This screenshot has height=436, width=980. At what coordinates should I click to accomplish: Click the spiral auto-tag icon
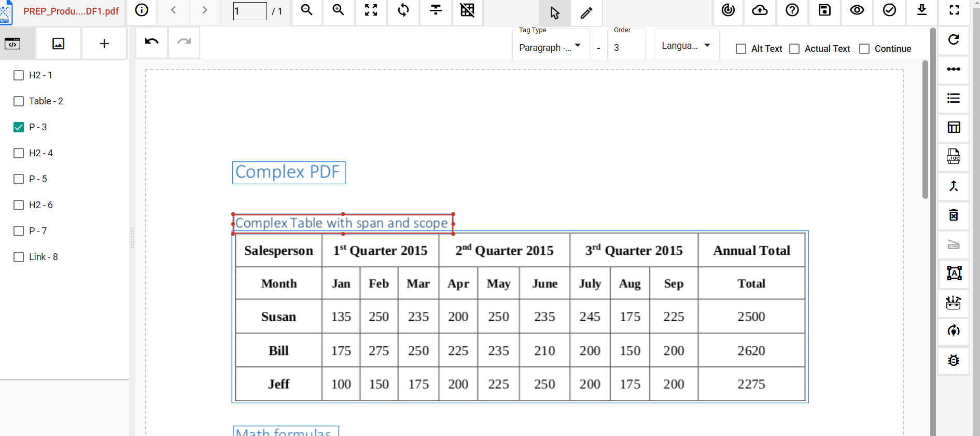(x=728, y=10)
